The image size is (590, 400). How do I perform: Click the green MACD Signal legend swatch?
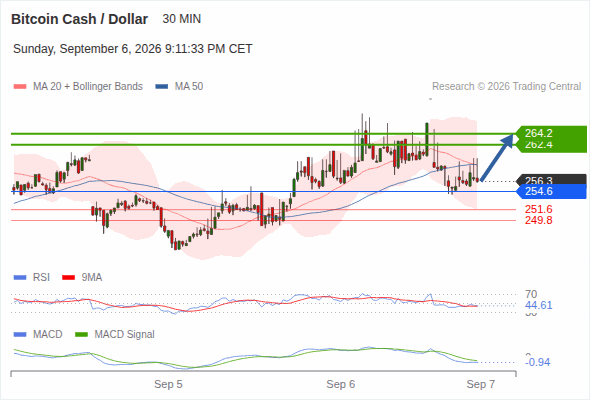pyautogui.click(x=82, y=335)
